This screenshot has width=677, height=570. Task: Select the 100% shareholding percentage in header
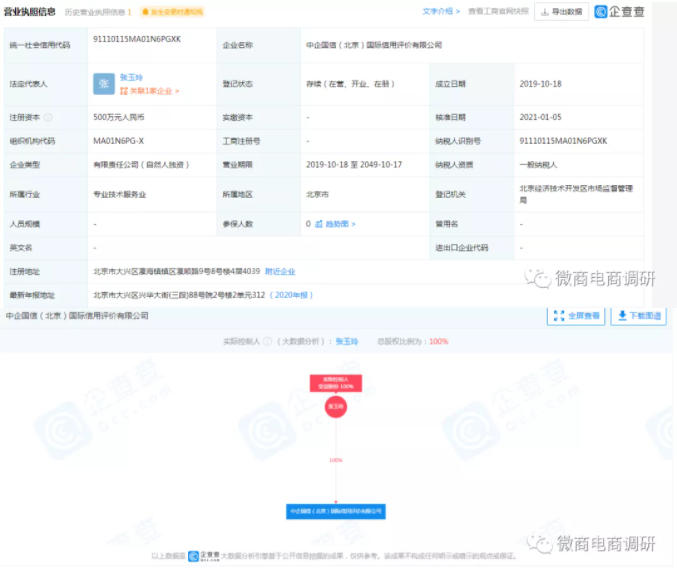click(439, 342)
